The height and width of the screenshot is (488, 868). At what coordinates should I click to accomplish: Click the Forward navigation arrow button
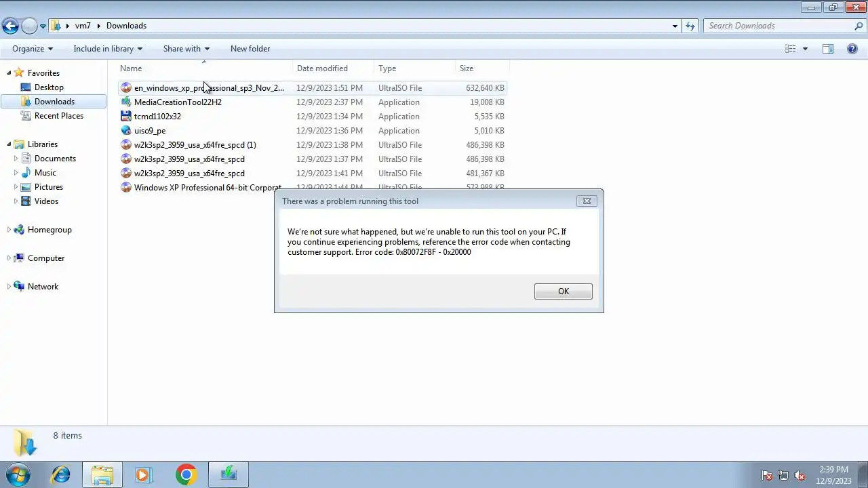(29, 26)
